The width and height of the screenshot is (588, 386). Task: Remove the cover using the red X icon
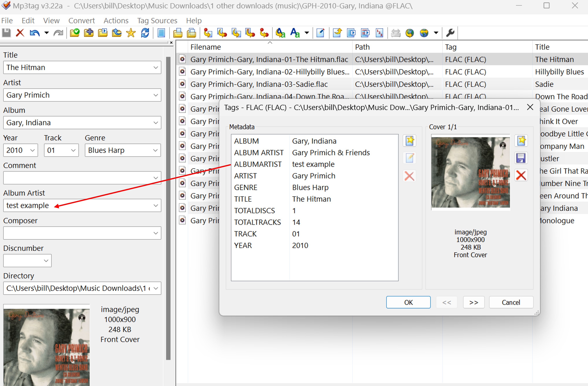pyautogui.click(x=521, y=175)
